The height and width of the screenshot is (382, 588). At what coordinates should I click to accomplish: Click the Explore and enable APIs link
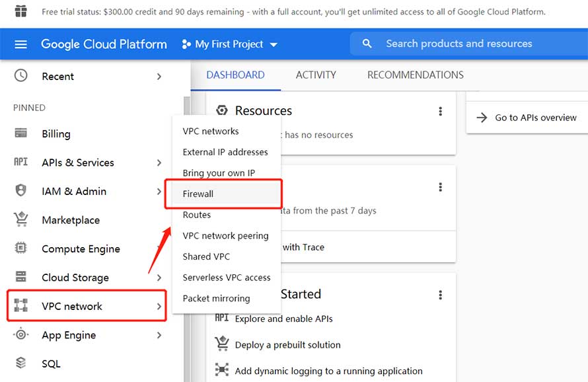284,319
